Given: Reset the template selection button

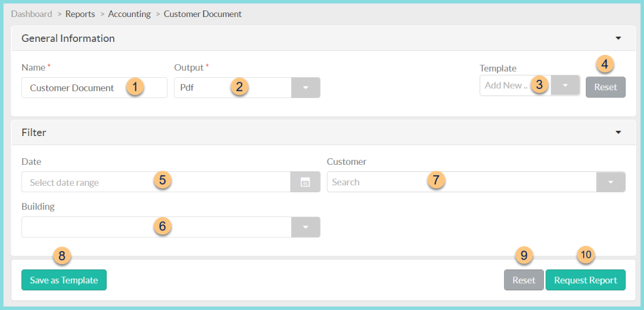Looking at the screenshot, I should coord(605,87).
